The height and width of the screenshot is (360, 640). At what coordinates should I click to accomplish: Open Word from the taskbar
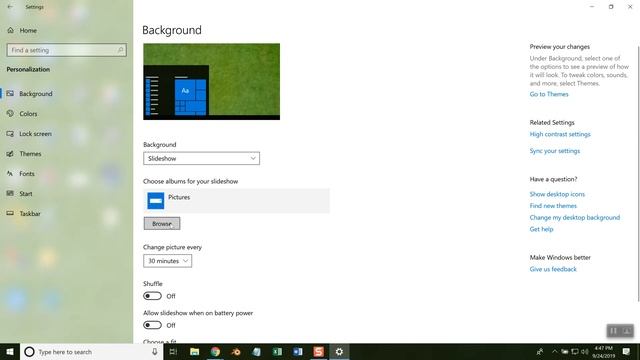coord(298,352)
